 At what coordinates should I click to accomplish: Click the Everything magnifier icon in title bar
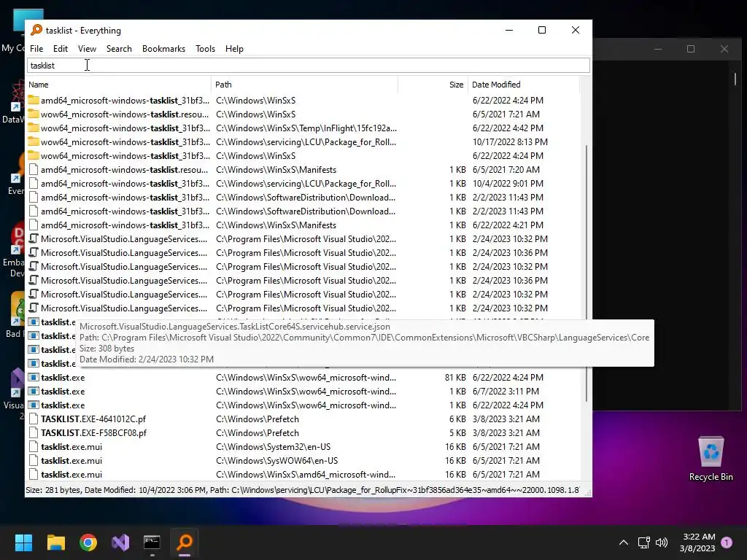[36, 30]
